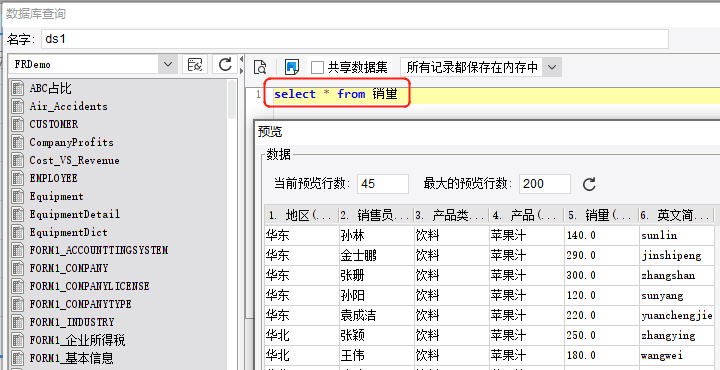Click the cell 金士鹏 in preview
Viewport: 720px width, 370px height.
(377, 255)
